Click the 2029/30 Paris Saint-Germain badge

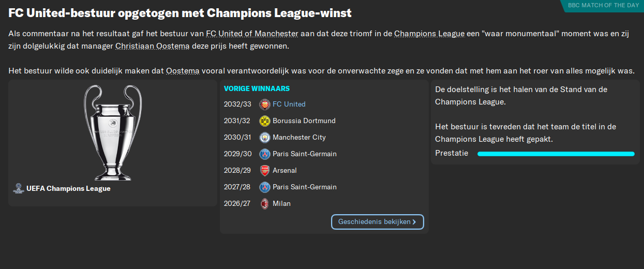pyautogui.click(x=264, y=154)
